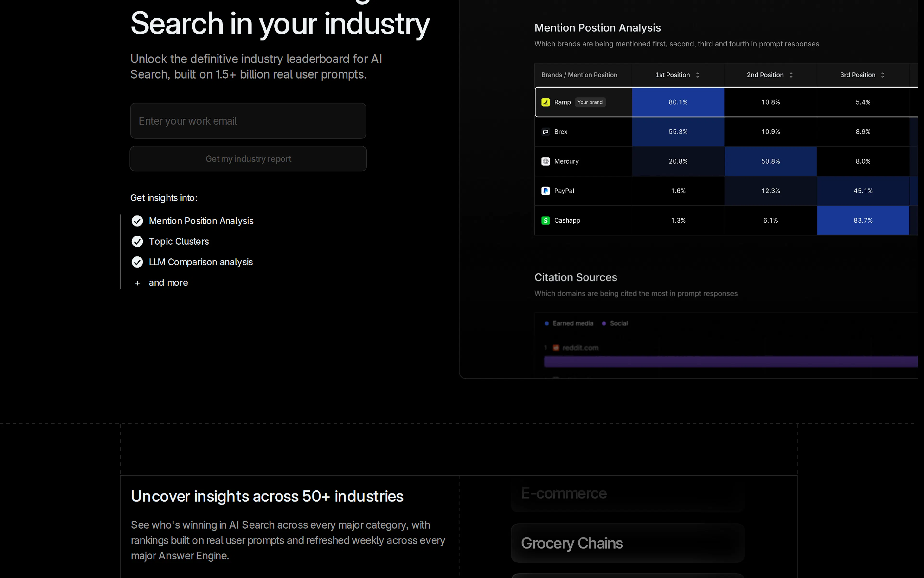Click the LLM Comparison analysis list item

(201, 262)
